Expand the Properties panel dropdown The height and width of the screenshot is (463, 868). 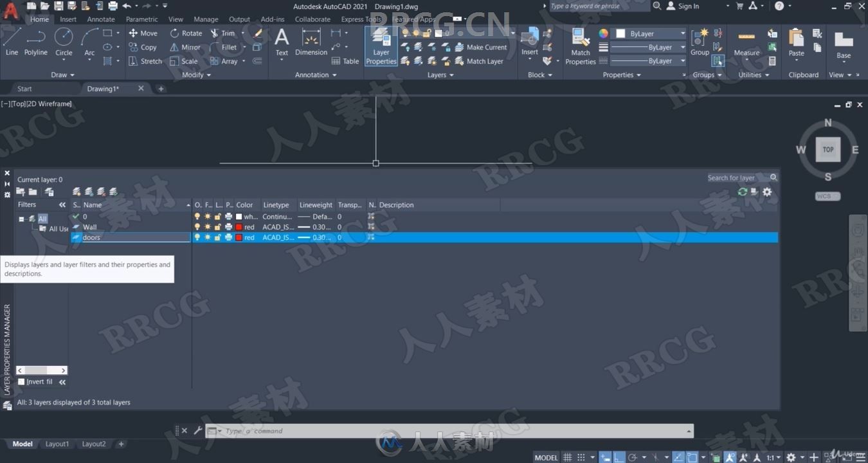[622, 75]
